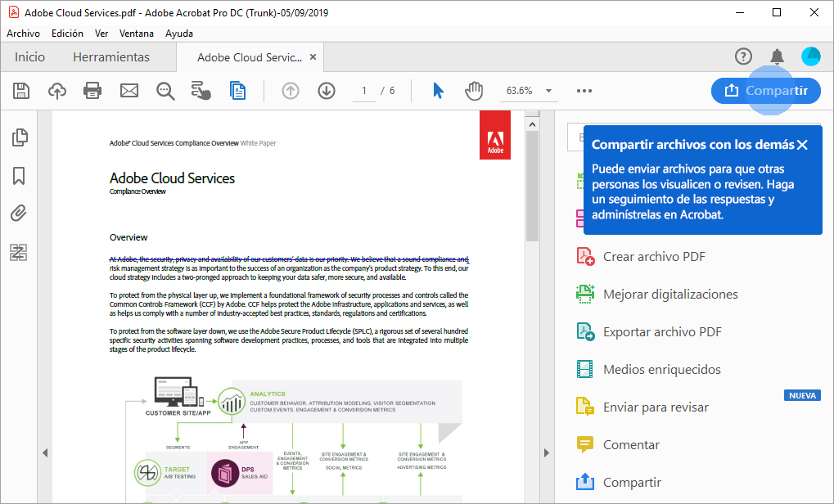
Task: Expand the ellipsis toolbar overflow menu
Action: pos(584,91)
